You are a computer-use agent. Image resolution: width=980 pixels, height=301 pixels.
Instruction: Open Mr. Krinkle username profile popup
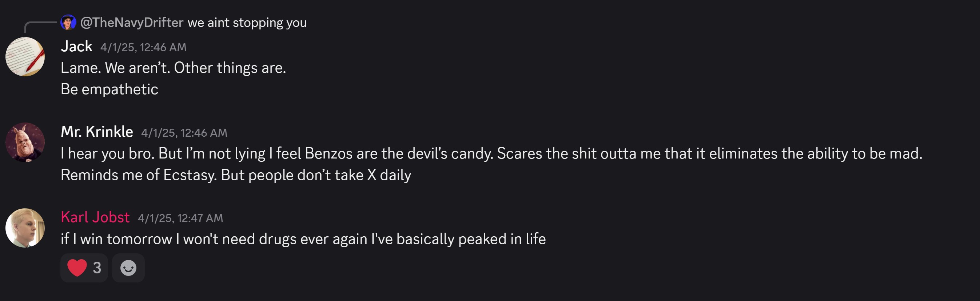click(97, 132)
